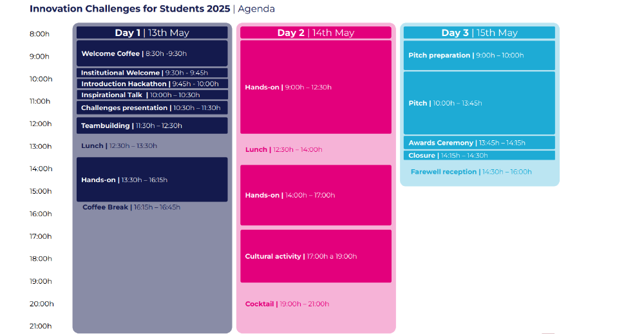Click the 12:00h time label
The height and width of the screenshot is (334, 644).
coord(41,124)
